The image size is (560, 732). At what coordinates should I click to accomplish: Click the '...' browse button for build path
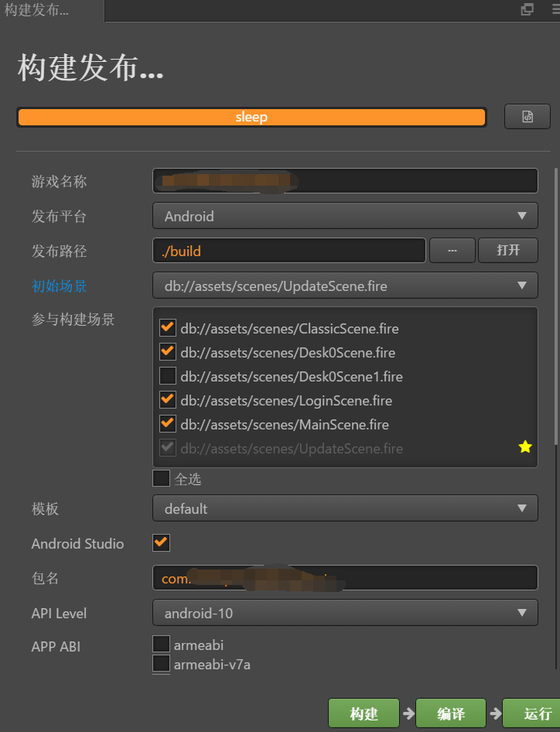(452, 251)
